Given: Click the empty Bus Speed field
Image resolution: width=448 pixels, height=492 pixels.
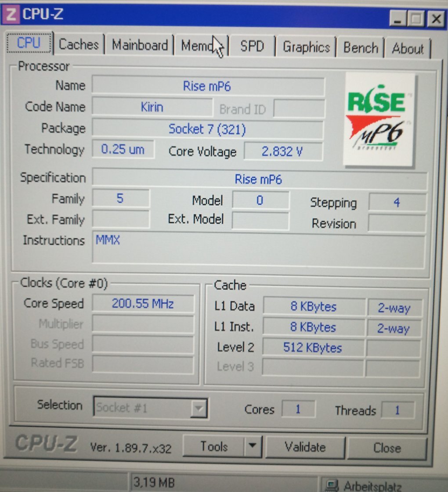Looking at the screenshot, I should coord(143,344).
